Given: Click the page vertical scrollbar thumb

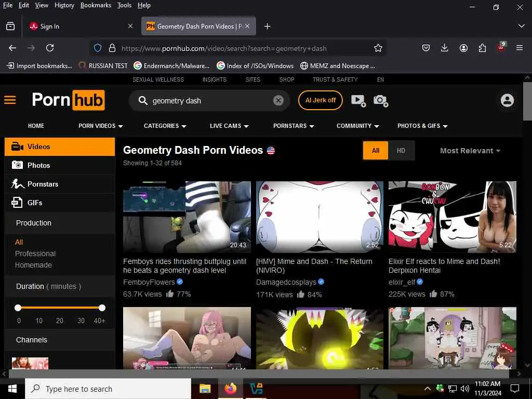Looking at the screenshot, I should [527, 101].
